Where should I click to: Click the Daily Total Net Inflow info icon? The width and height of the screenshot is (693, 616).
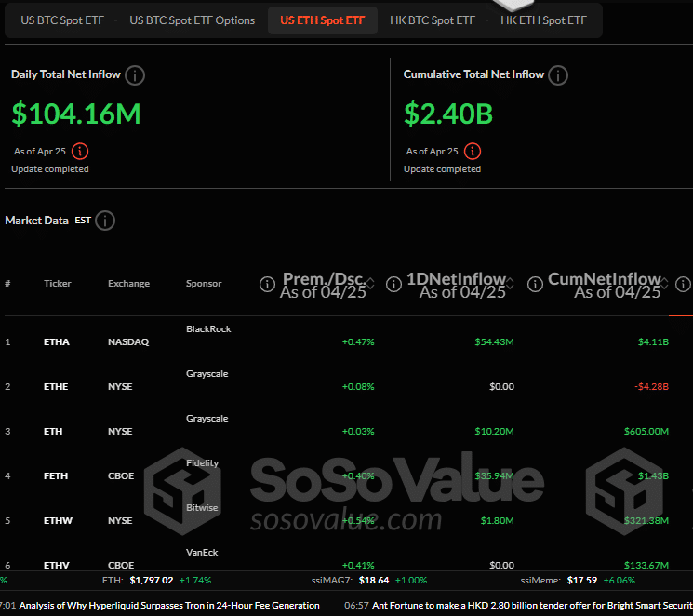(x=135, y=75)
